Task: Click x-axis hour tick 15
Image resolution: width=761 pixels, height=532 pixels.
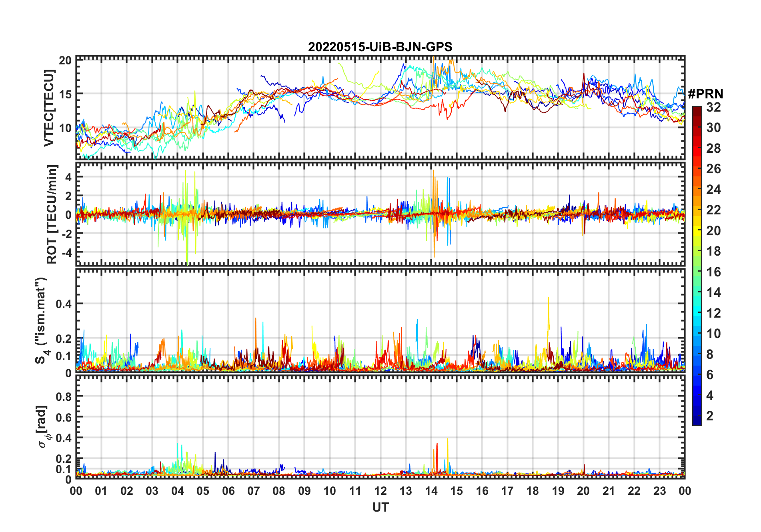Action: [457, 491]
